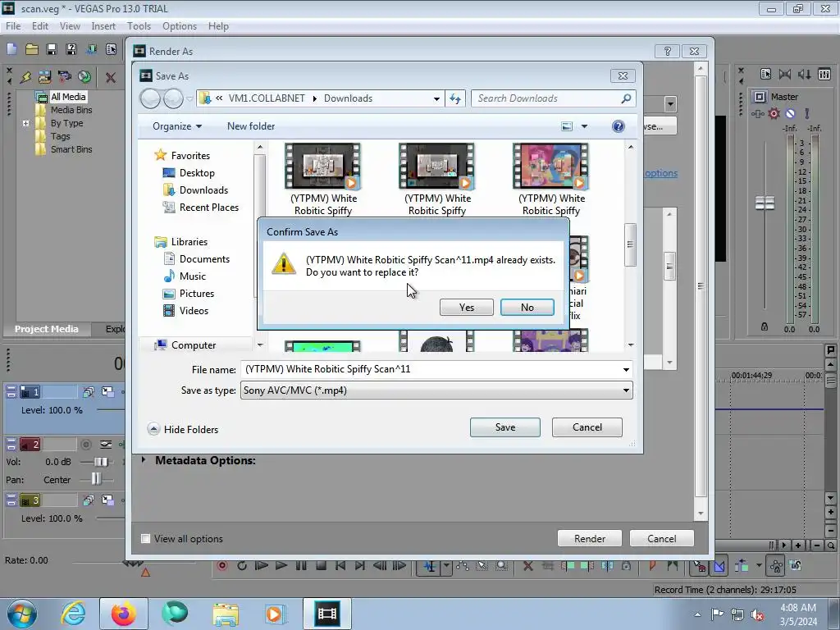Open project Properties icon in Vegas toolbar
This screenshot has height=630, width=840.
pos(111,49)
